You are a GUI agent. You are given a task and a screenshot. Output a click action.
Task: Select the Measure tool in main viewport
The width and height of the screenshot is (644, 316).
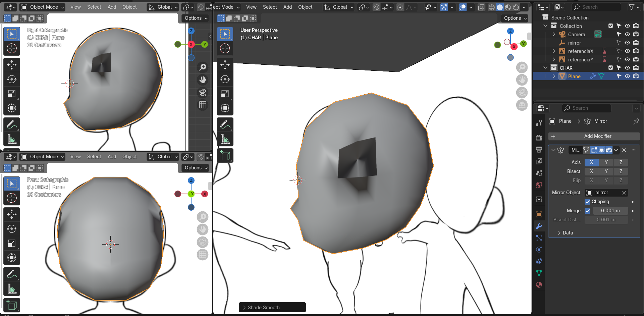coord(225,139)
